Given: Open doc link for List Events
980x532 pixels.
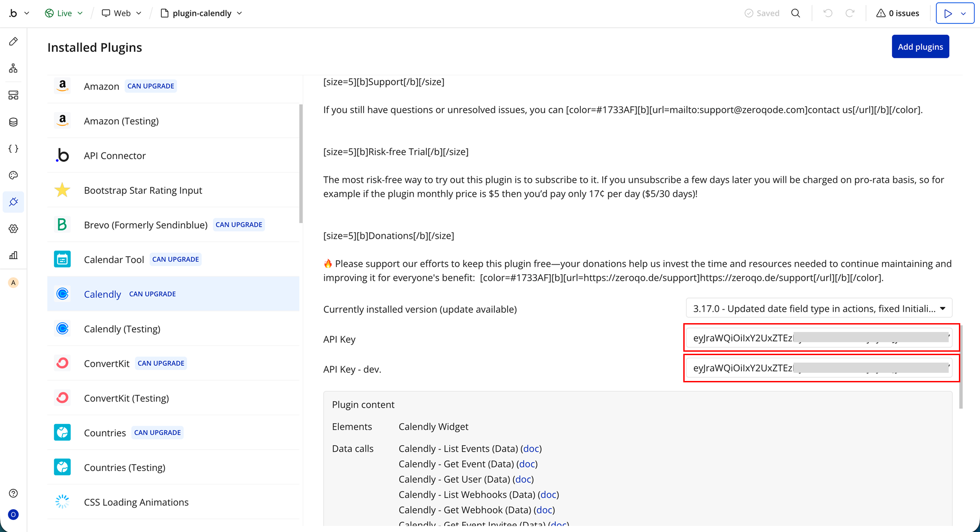Looking at the screenshot, I should tap(531, 448).
